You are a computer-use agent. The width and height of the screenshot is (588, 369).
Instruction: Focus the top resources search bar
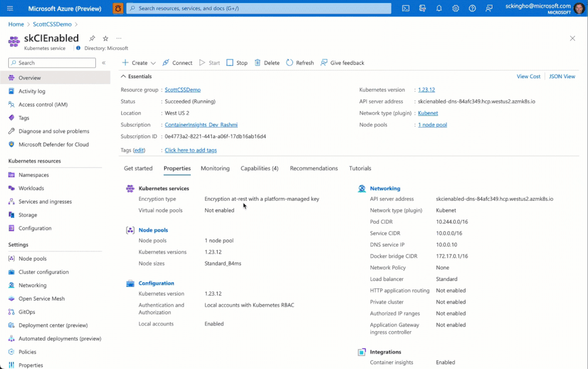259,8
